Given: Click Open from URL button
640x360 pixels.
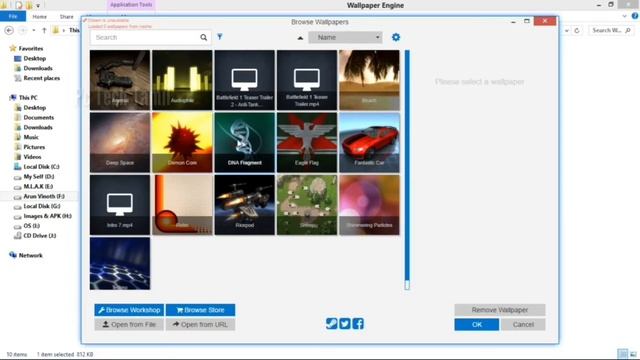Looking at the screenshot, I should pyautogui.click(x=200, y=324).
